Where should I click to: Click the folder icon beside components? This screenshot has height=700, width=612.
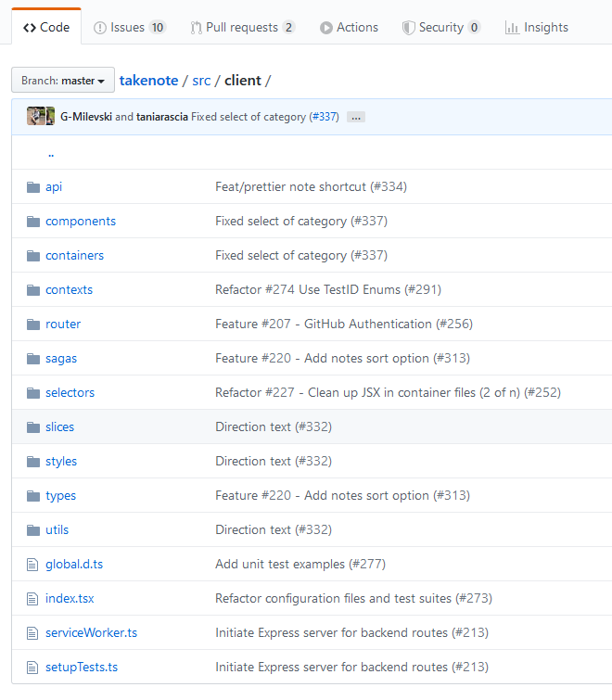point(33,222)
